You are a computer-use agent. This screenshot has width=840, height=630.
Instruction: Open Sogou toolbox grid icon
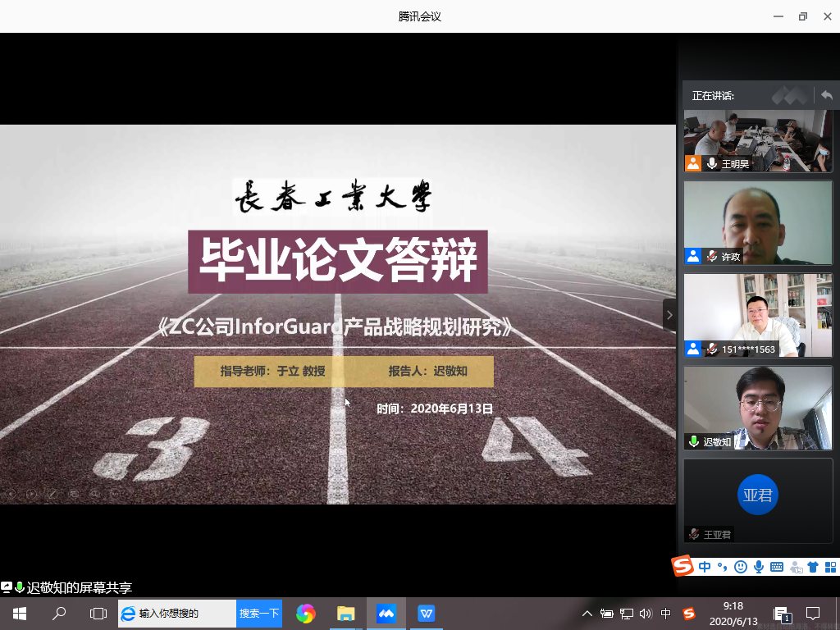(830, 567)
